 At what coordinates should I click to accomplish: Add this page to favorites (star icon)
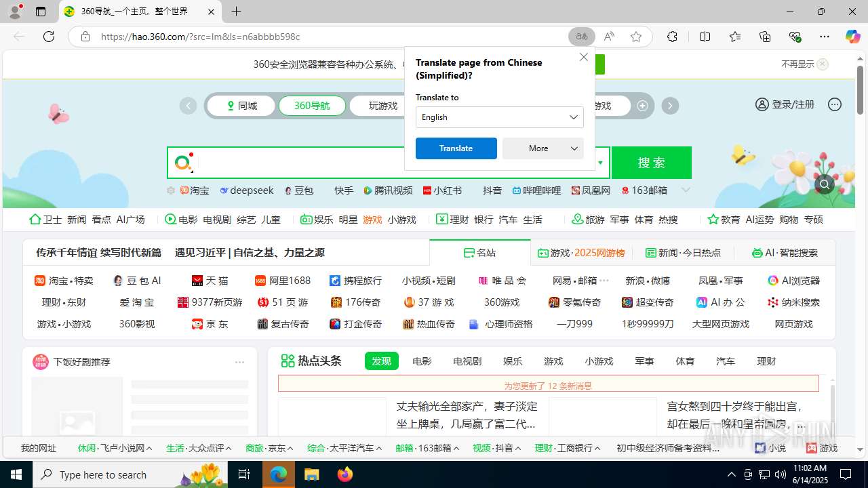pos(636,37)
